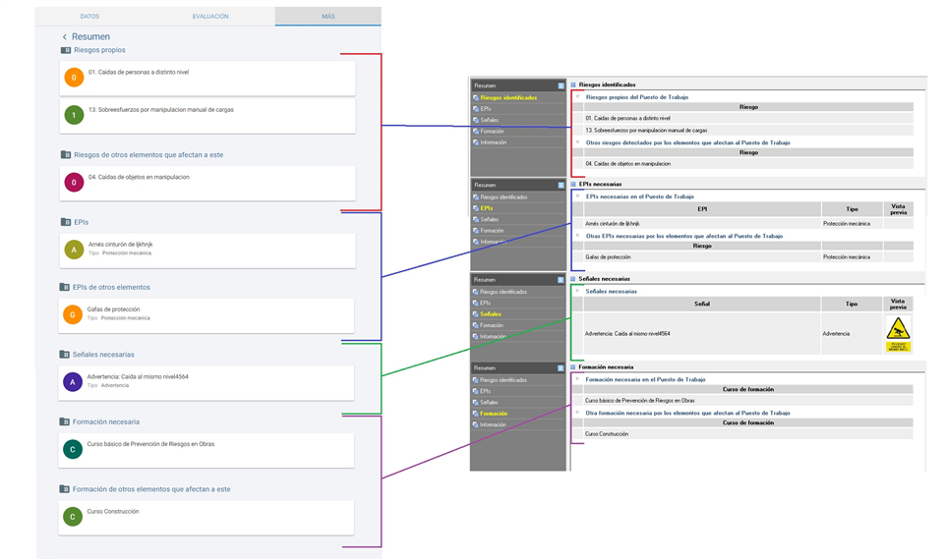Collapse EPIs necesarias en el Puesto section
The width and height of the screenshot is (944, 560).
(x=577, y=196)
